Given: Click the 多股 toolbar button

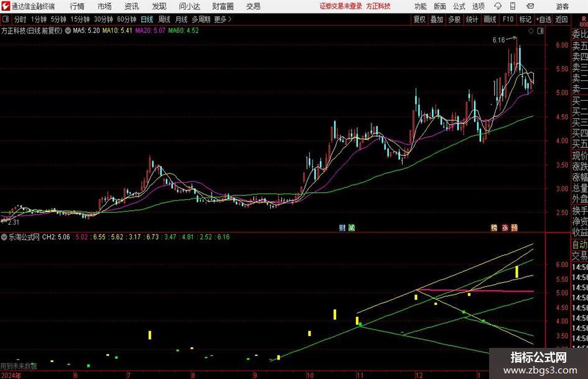Looking at the screenshot, I should 454,19.
